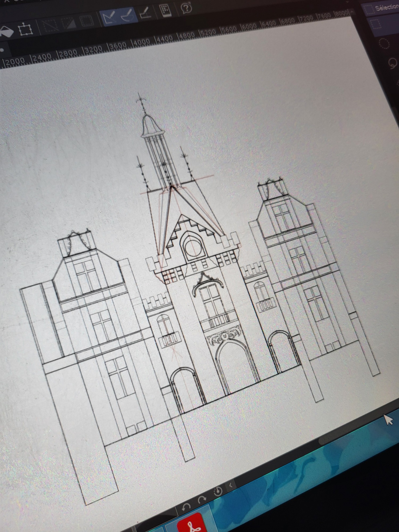Click the Show border of selected area icon
399x532 pixels.
click(86, 20)
